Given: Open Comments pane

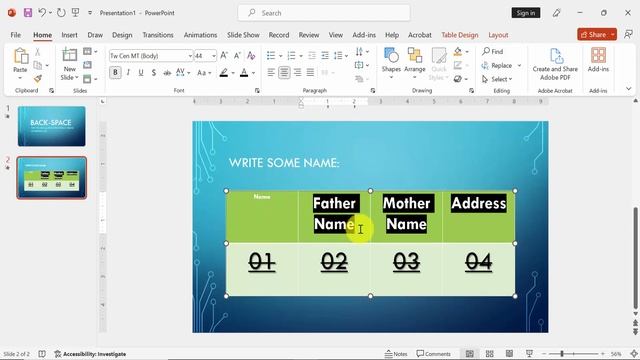Looking at the screenshot, I should (433, 353).
